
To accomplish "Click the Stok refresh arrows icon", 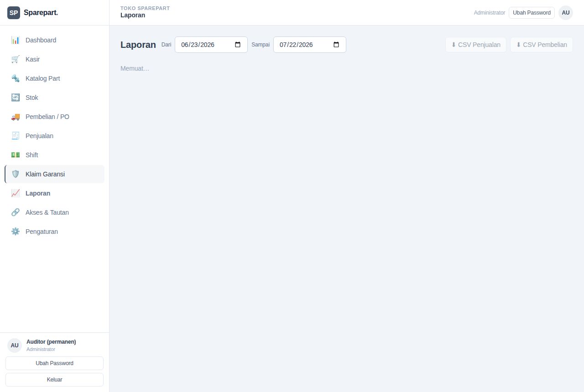I will (16, 98).
